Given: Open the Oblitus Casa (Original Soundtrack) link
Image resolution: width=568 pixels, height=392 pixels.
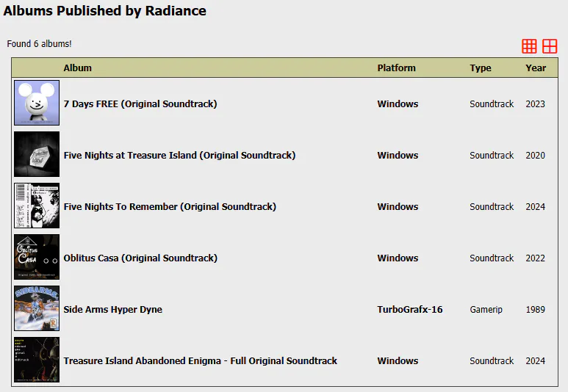Looking at the screenshot, I should 140,258.
